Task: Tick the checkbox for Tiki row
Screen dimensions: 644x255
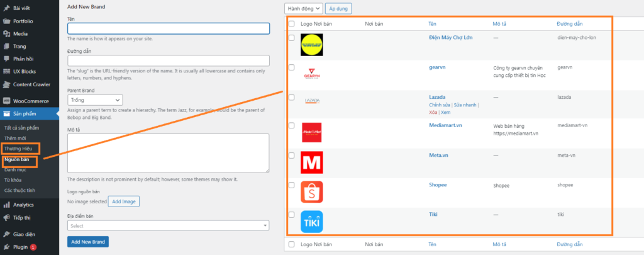Action: point(292,214)
